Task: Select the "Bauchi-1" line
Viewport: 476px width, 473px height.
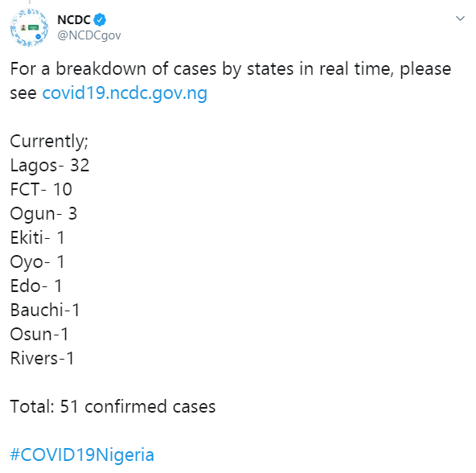Action: click(45, 310)
